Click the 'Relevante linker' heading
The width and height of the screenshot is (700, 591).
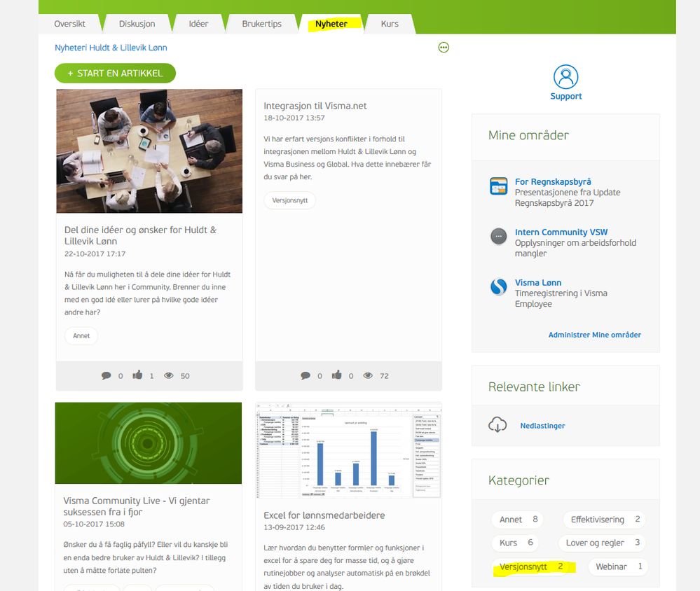[534, 387]
